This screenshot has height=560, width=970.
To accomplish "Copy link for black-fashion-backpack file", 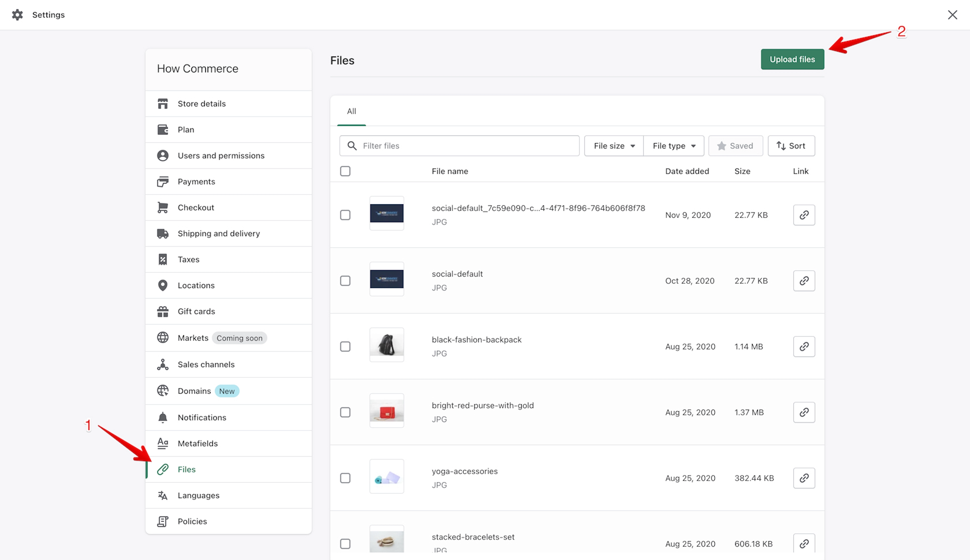I will pyautogui.click(x=804, y=347).
